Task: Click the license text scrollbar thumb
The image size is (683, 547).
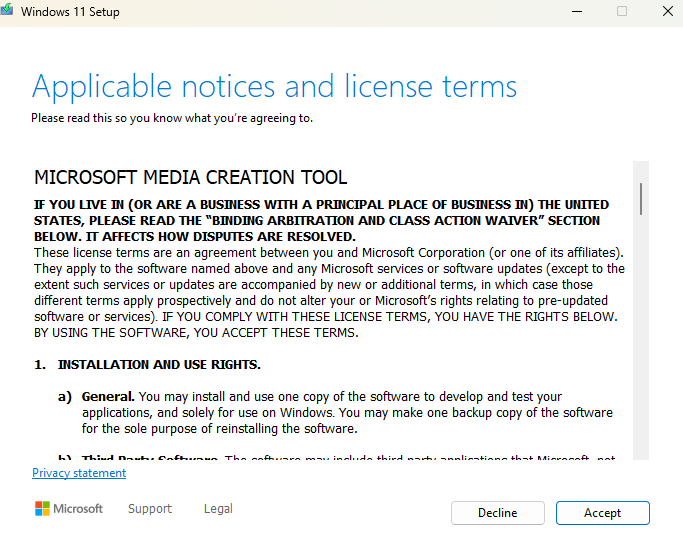Action: (x=640, y=198)
